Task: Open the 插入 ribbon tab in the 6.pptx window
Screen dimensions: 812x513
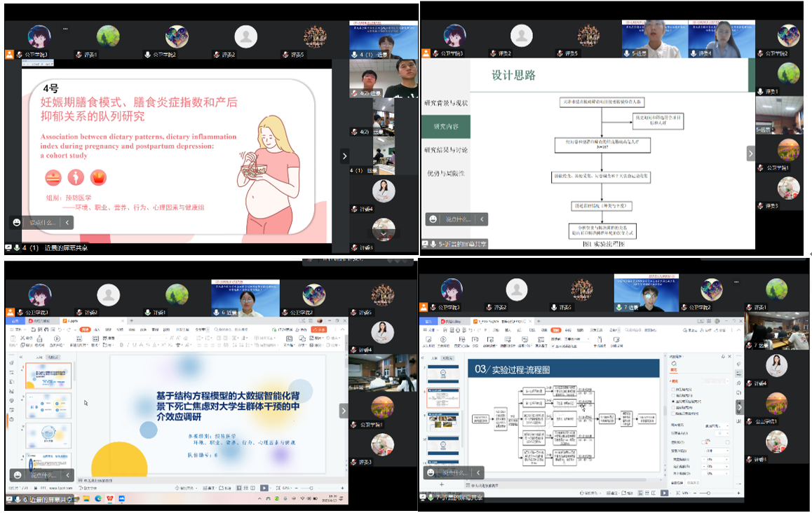Action: [97, 329]
